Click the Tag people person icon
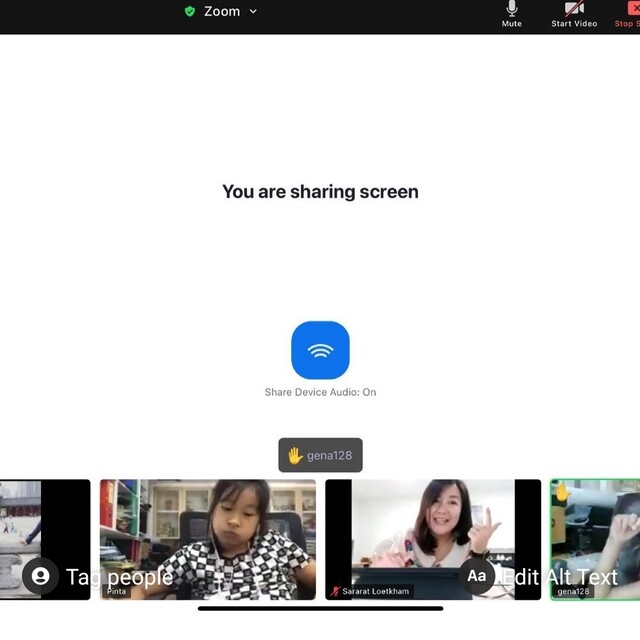The width and height of the screenshot is (640, 640). (40, 576)
